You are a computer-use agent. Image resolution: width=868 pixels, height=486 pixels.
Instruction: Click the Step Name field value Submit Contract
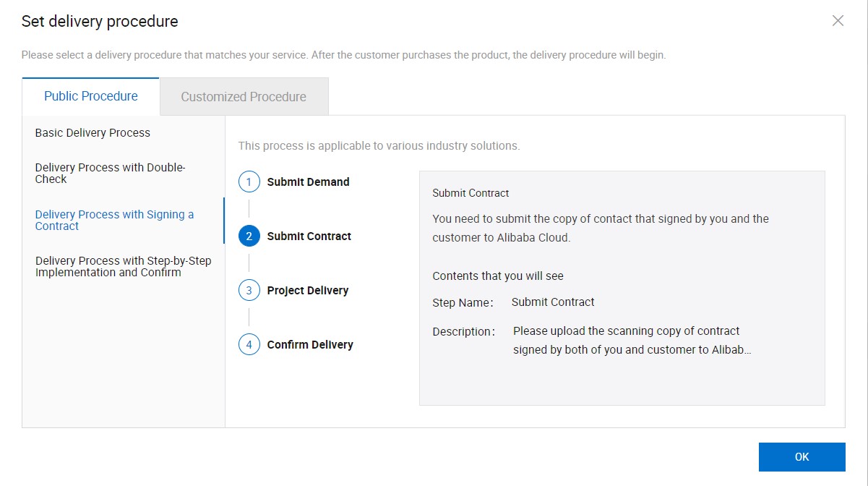tap(553, 302)
